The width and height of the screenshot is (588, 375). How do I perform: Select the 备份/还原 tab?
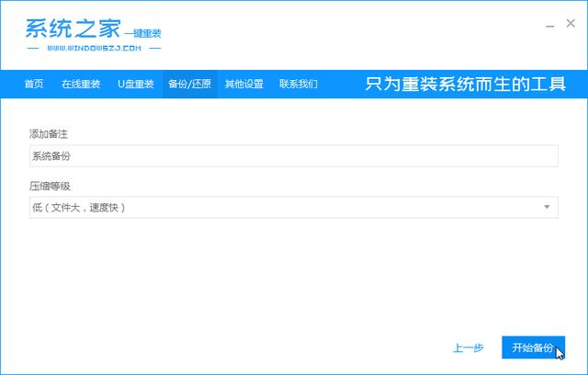click(x=190, y=85)
